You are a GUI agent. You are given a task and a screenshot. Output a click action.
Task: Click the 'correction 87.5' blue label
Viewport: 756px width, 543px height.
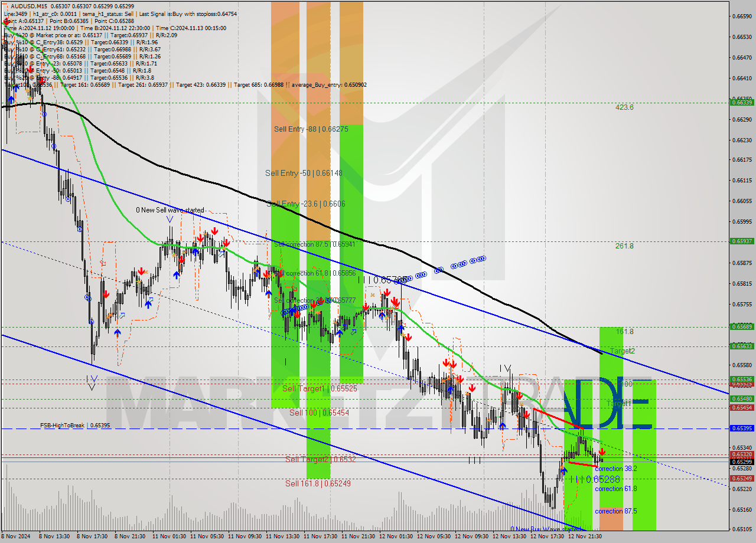click(x=616, y=511)
